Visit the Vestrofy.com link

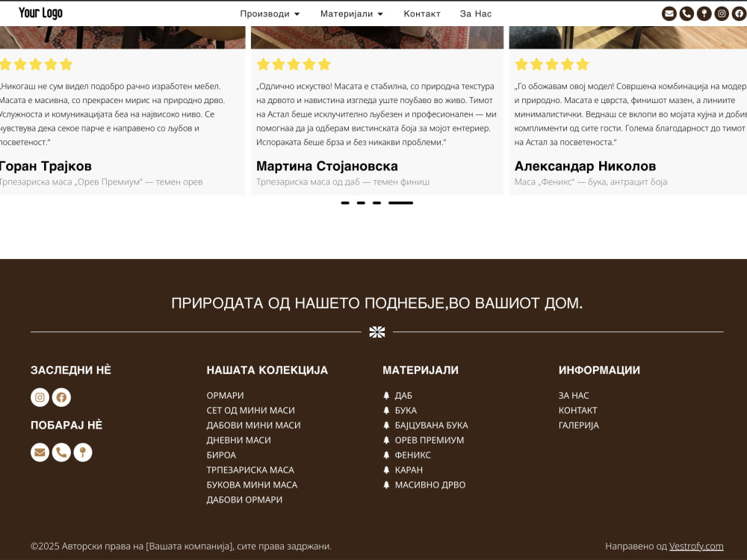click(x=696, y=547)
